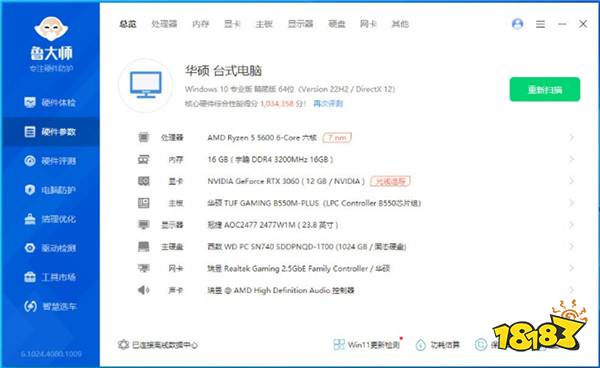Open the 硬件体检 sidebar section
Image resolution: width=600 pixels, height=368 pixels.
click(50, 103)
